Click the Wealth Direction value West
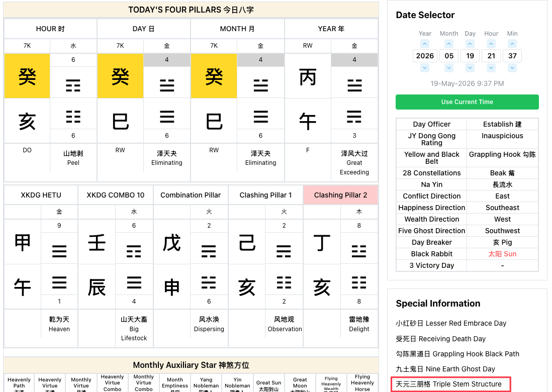Screen dimensions: 552x392 click(x=502, y=219)
